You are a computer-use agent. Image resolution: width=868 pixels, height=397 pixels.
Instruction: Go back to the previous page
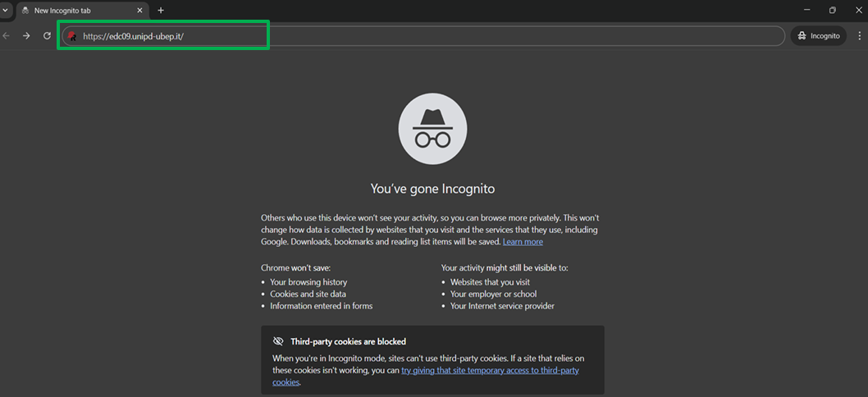[x=7, y=36]
